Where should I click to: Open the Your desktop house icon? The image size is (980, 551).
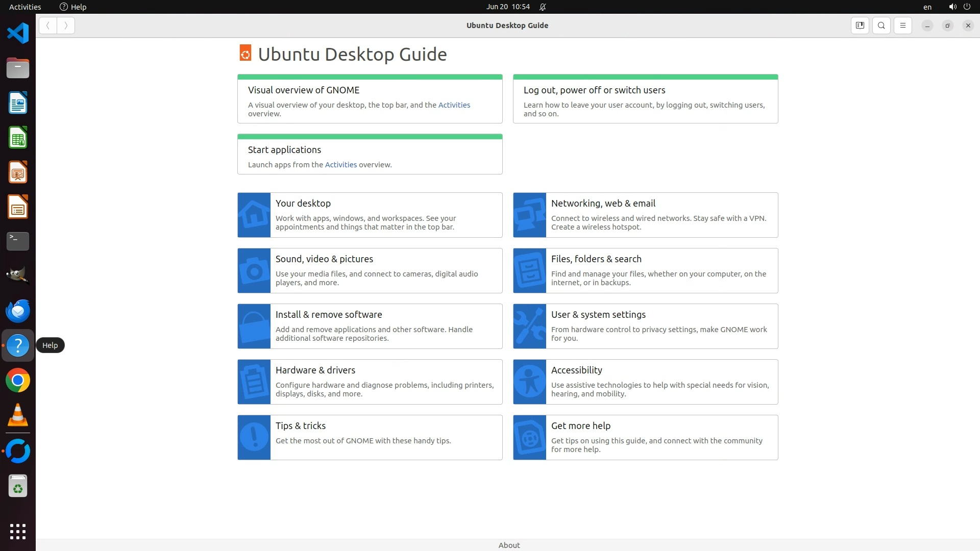tap(254, 215)
